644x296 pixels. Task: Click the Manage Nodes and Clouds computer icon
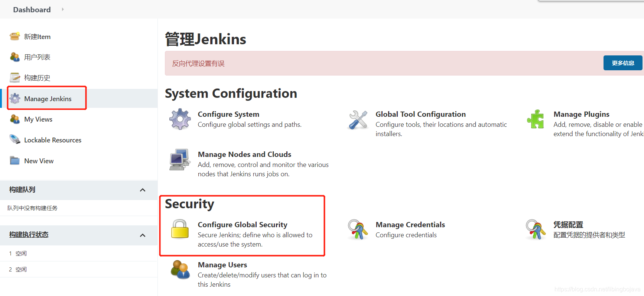click(180, 160)
